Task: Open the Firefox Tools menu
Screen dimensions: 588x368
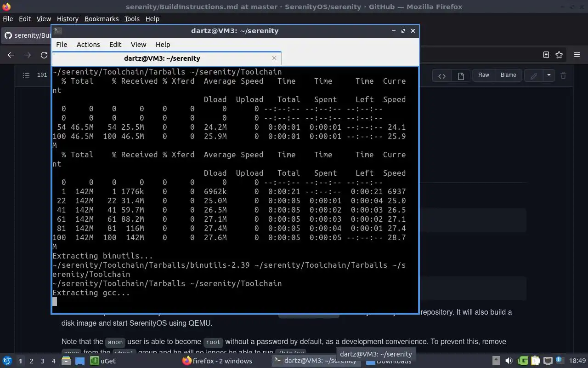Action: click(x=132, y=19)
